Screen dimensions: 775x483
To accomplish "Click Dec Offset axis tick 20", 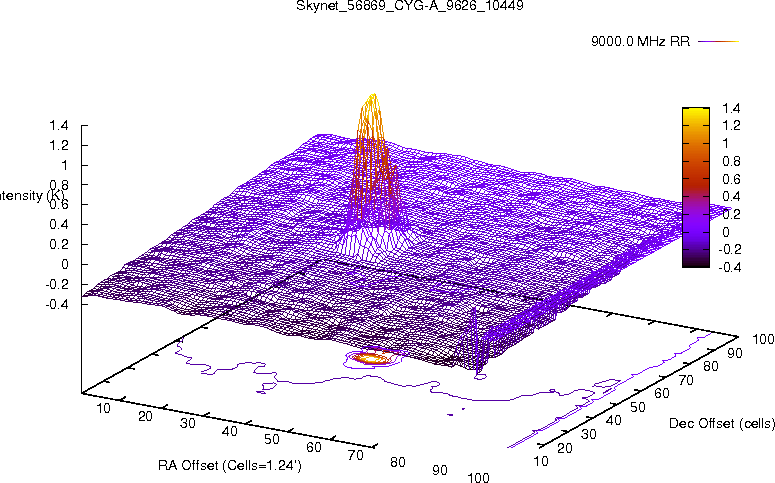I will coord(565,448).
